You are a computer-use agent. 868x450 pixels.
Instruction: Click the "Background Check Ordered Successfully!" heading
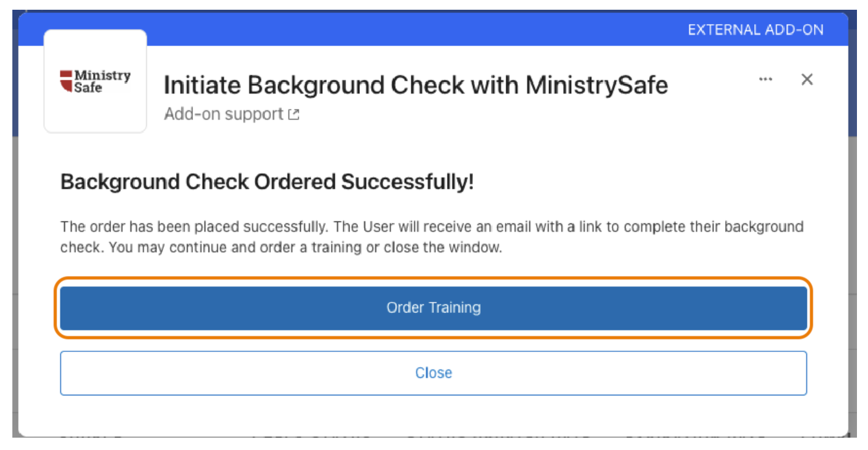click(267, 182)
